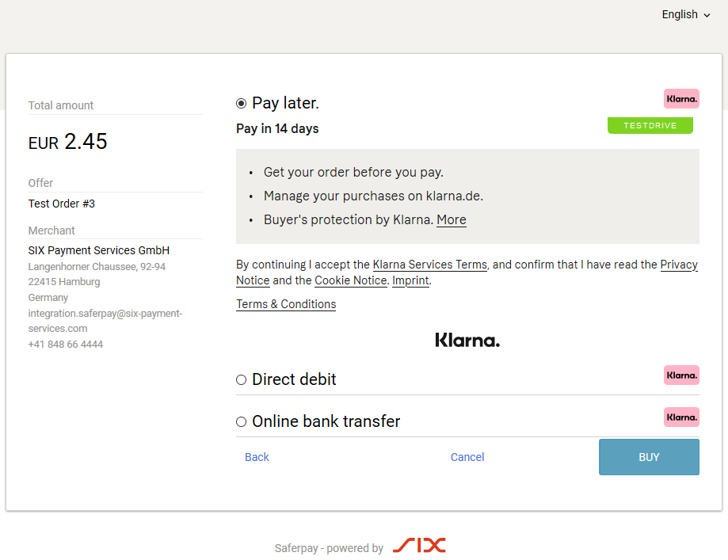Screen dimensions: 728x560
Task: Open the Imprint link
Action: pyautogui.click(x=410, y=280)
